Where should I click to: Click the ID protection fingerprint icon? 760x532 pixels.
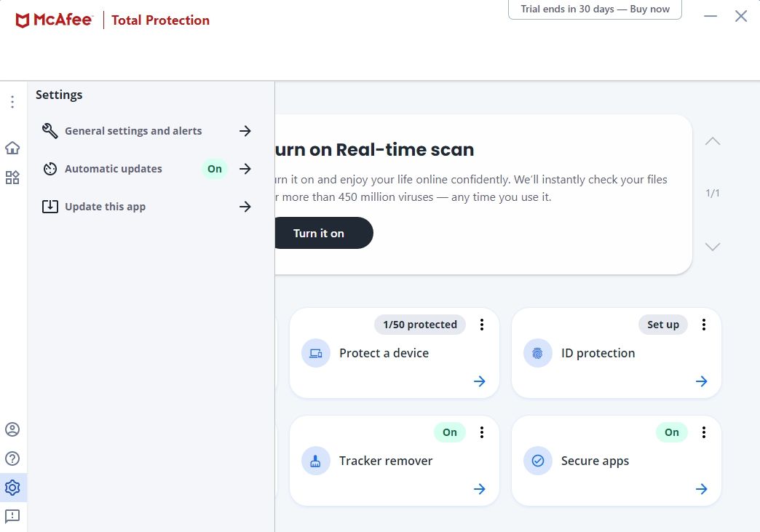coord(538,354)
